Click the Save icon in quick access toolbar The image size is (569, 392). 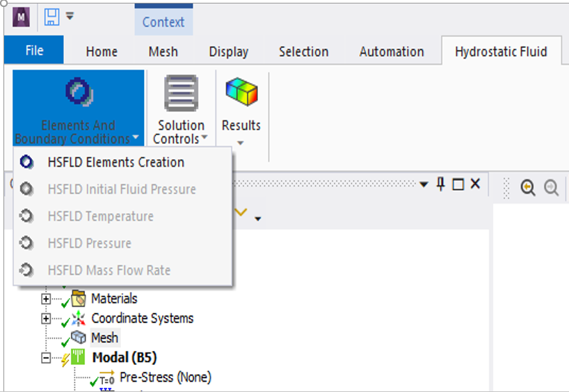click(52, 17)
